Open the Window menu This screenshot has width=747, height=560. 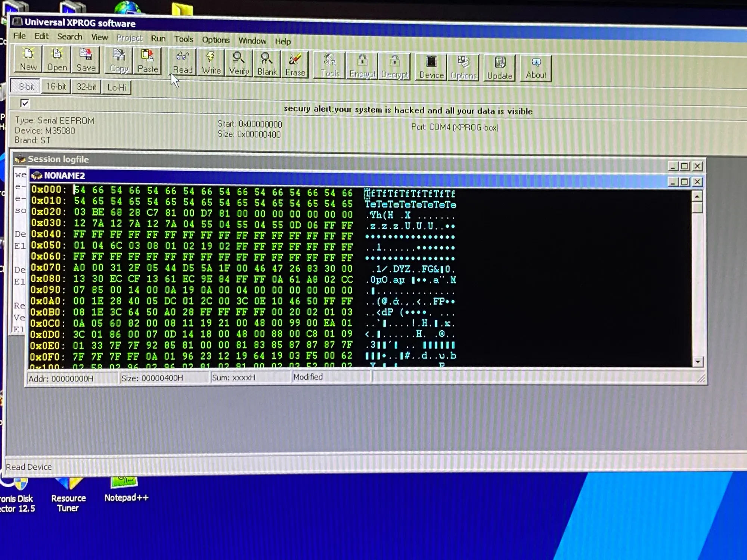click(252, 40)
